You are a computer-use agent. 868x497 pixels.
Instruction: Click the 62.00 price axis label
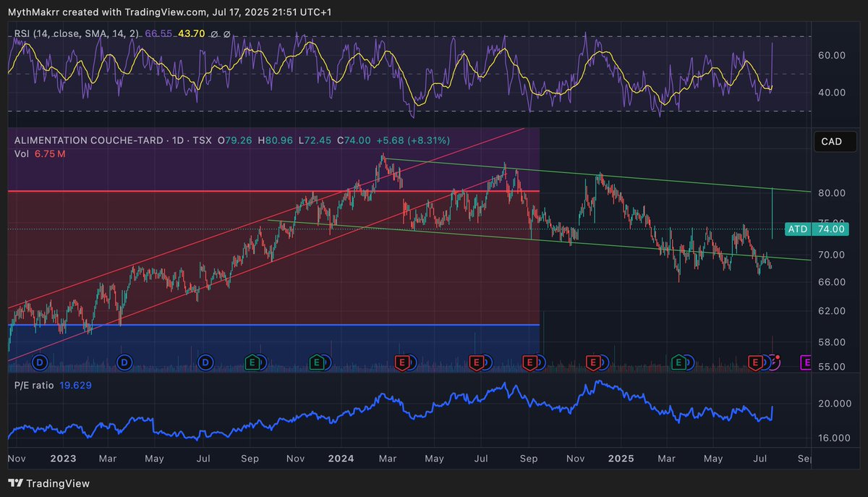pyautogui.click(x=833, y=311)
